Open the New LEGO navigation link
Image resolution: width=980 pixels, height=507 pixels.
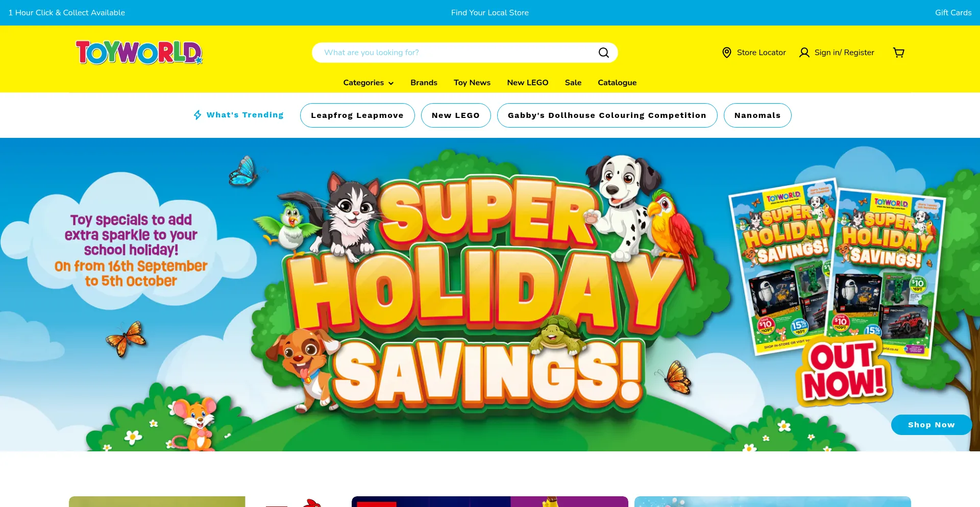tap(527, 83)
